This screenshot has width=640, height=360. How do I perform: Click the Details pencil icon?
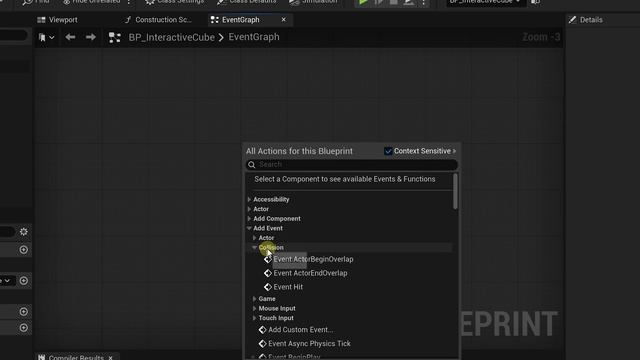coord(573,20)
